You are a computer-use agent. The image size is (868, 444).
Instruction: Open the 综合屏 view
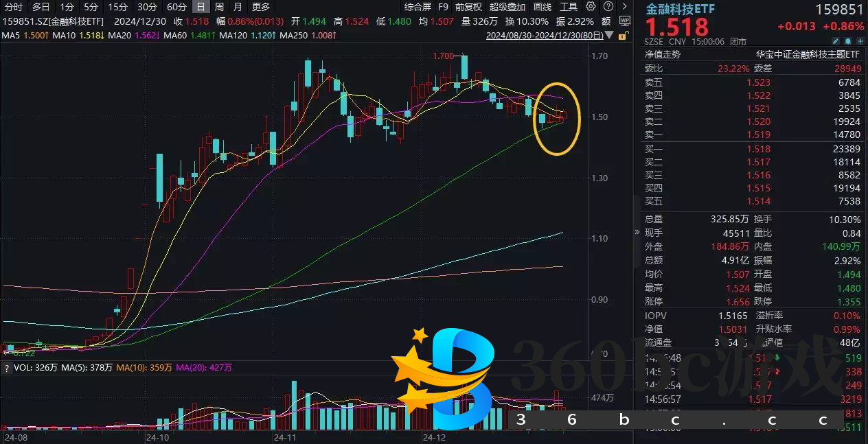(x=418, y=7)
